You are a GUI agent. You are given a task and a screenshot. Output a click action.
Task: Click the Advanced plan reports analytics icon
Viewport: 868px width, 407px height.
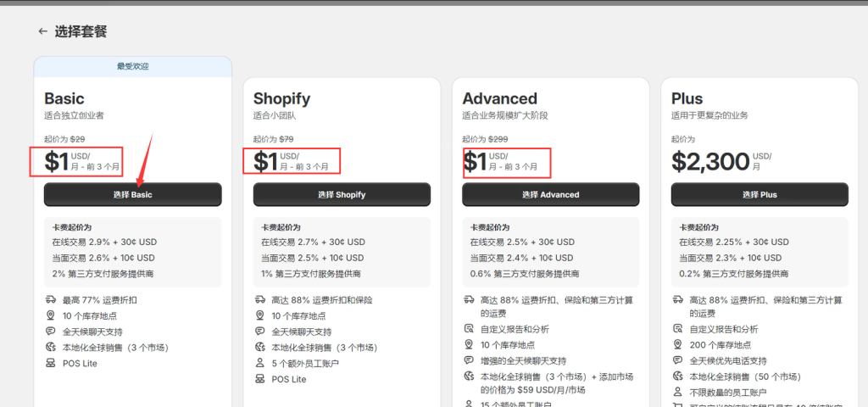tap(468, 328)
